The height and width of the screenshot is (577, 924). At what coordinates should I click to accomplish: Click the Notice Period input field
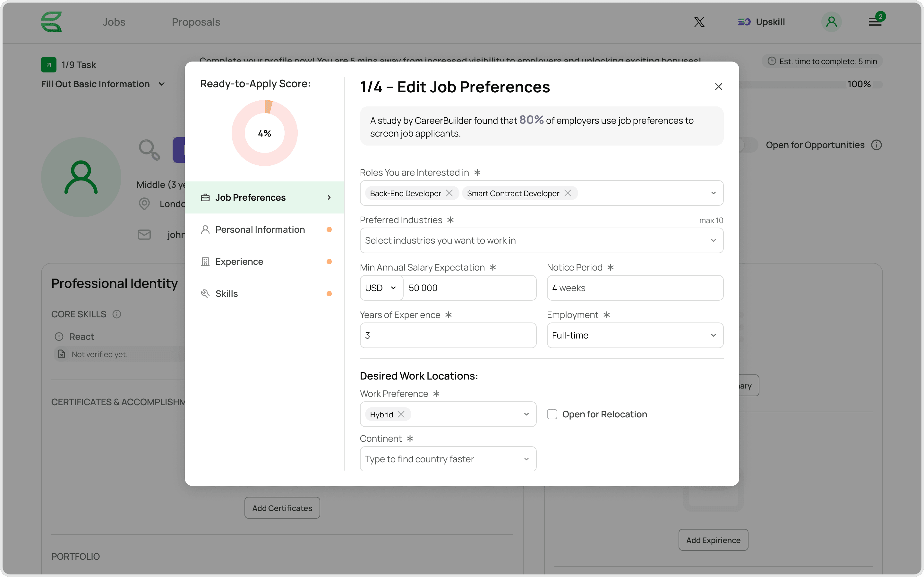tap(635, 288)
